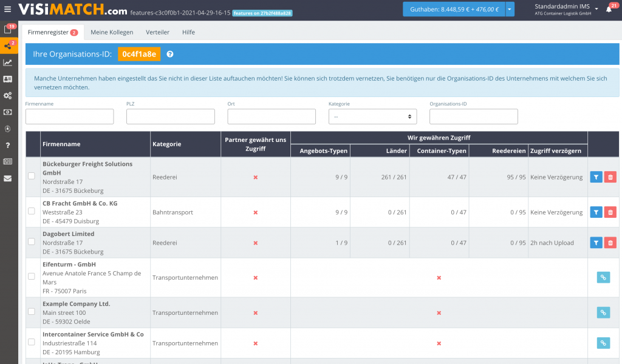Switch to Hilfe tab
The height and width of the screenshot is (364, 622).
pos(188,33)
